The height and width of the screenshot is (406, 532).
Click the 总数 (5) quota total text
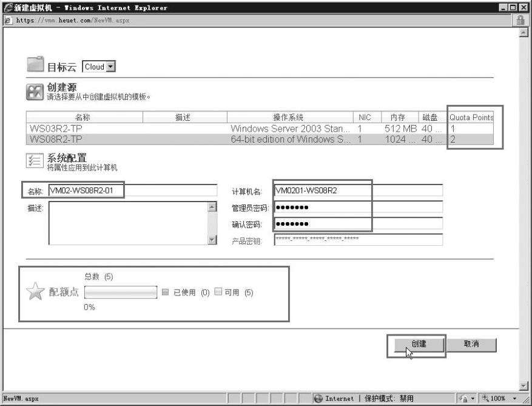tap(98, 276)
